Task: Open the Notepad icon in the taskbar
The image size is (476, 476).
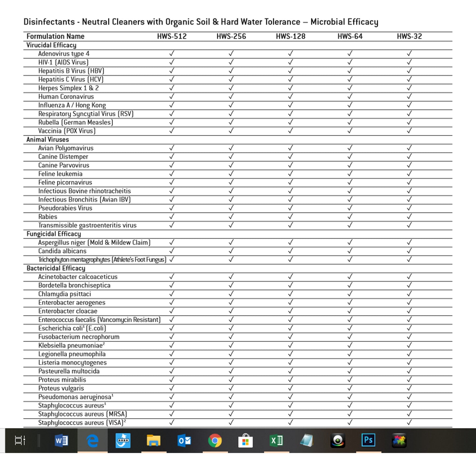Action: tap(307, 440)
